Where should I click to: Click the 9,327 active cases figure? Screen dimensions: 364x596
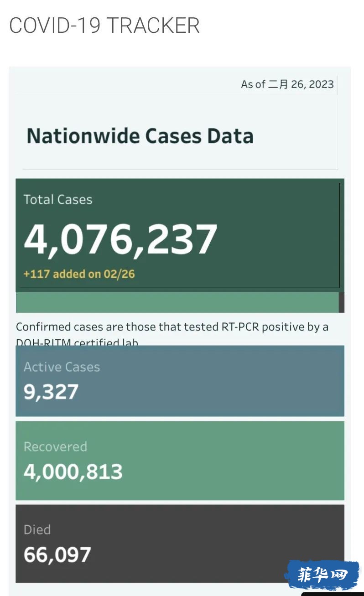[x=51, y=392]
